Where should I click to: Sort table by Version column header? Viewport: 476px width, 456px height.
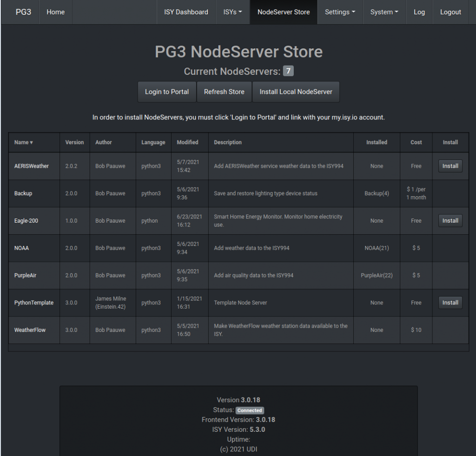[74, 142]
